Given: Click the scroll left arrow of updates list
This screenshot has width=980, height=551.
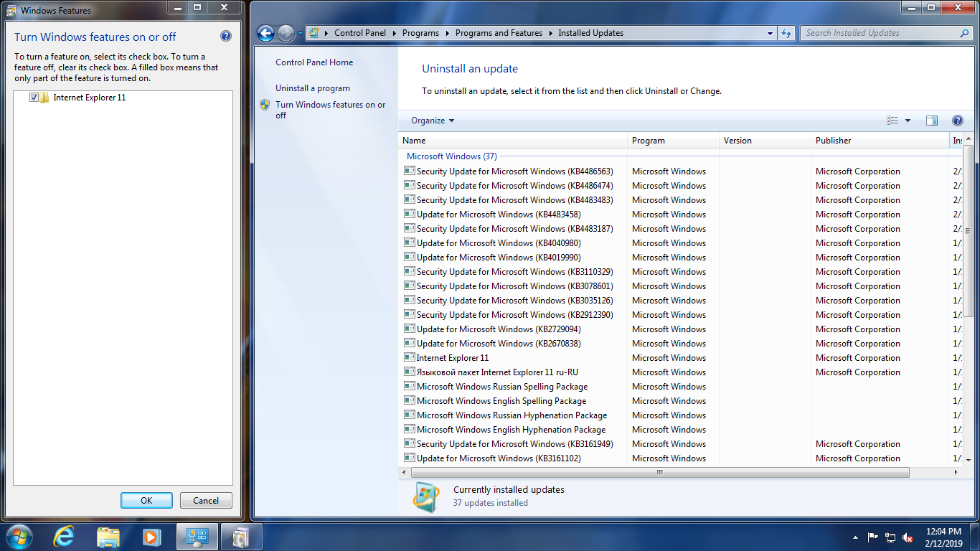Looking at the screenshot, I should pos(404,473).
